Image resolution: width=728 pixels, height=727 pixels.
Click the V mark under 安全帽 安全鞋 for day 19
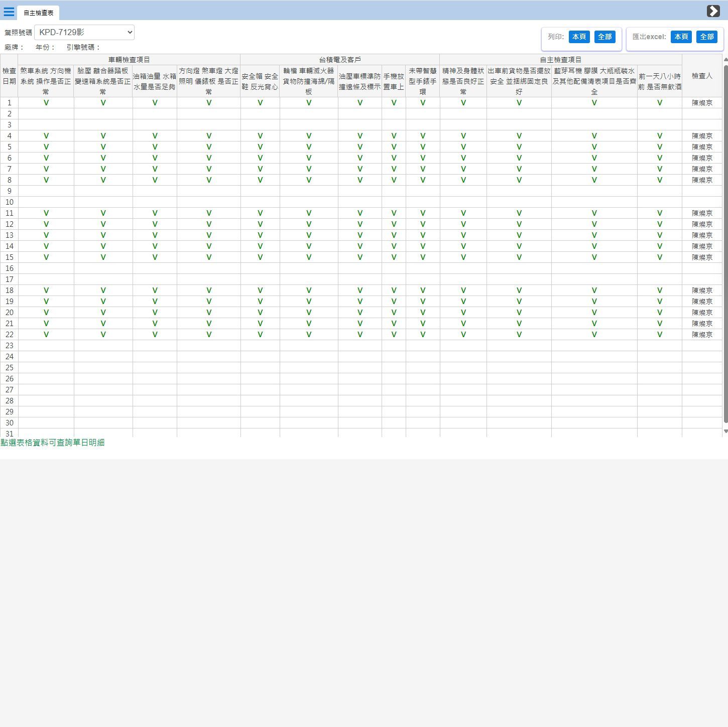pos(260,302)
